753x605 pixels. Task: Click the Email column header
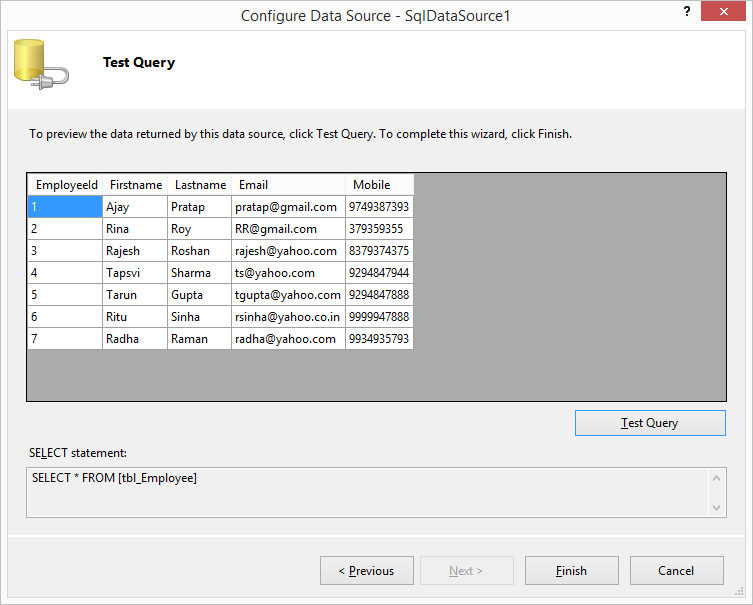(288, 185)
